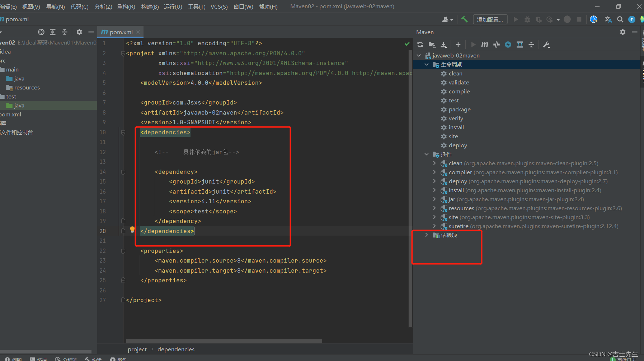This screenshot has height=361, width=644.
Task: Collapse the javaweb-02maven Maven node
Action: [419, 55]
